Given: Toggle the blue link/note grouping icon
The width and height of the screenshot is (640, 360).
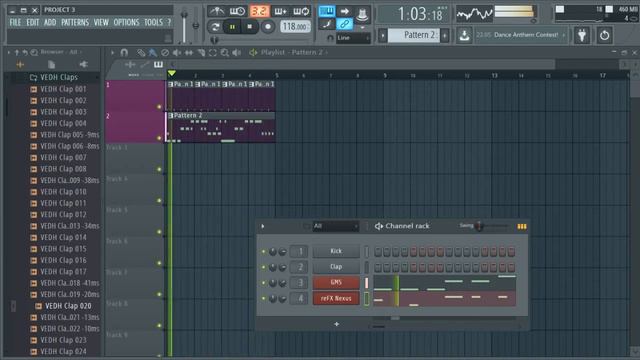Looking at the screenshot, I should point(345,24).
